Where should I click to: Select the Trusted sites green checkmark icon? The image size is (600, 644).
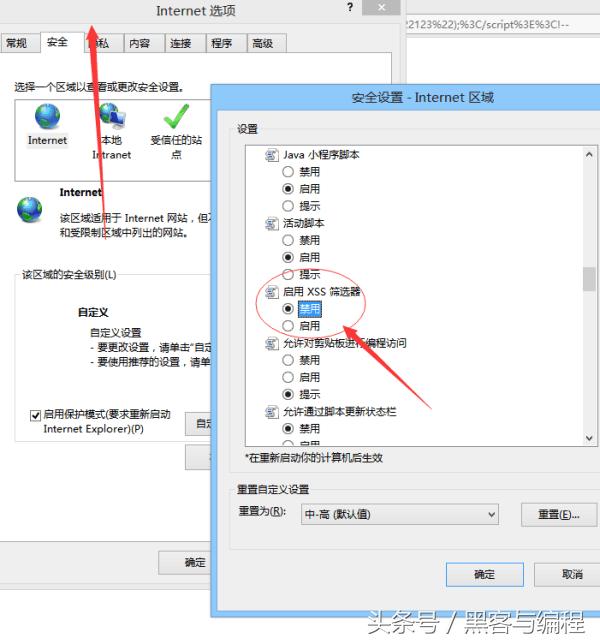(x=176, y=116)
